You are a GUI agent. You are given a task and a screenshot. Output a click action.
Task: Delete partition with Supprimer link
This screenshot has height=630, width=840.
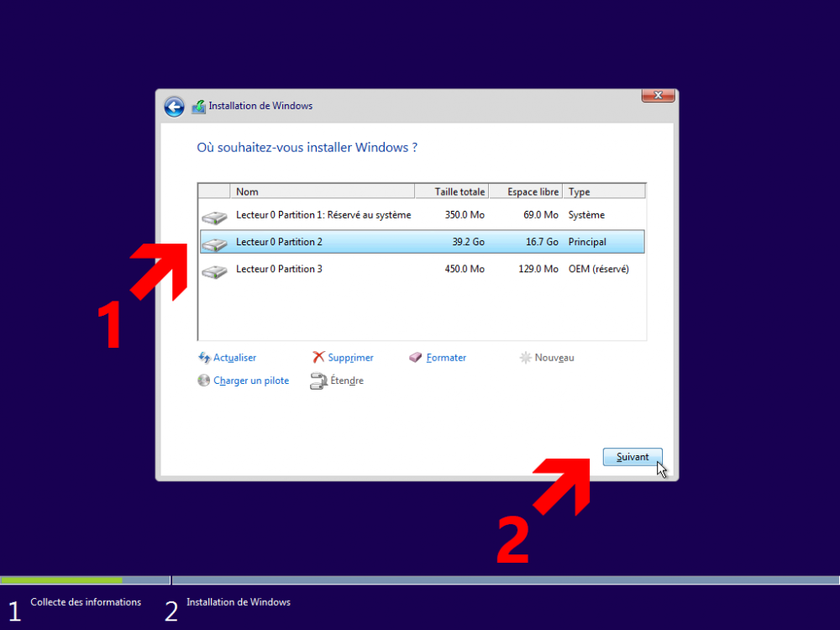pyautogui.click(x=350, y=357)
